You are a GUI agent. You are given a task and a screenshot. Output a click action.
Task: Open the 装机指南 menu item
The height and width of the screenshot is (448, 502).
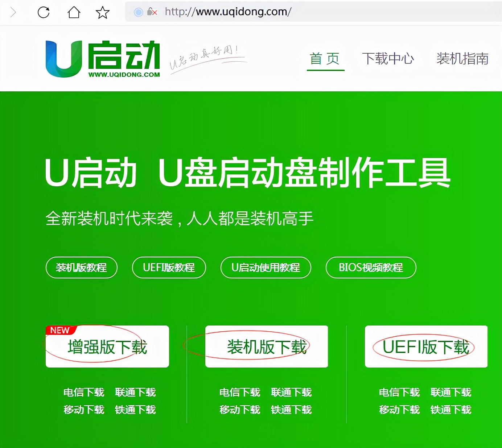point(462,58)
